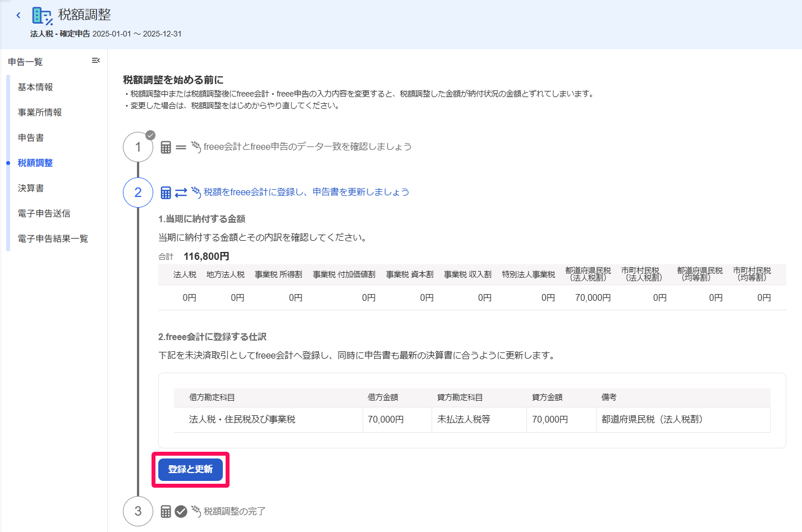
Task: Click the freee swallow logo in step 3
Action: [196, 511]
